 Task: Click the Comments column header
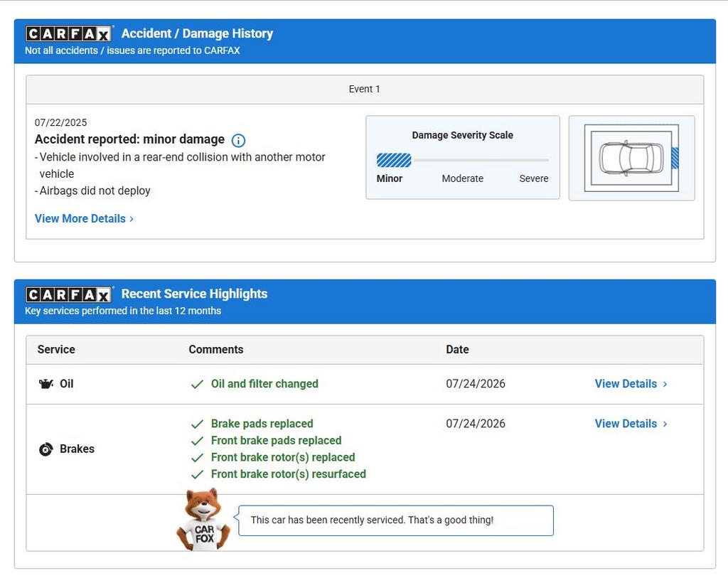(x=216, y=350)
